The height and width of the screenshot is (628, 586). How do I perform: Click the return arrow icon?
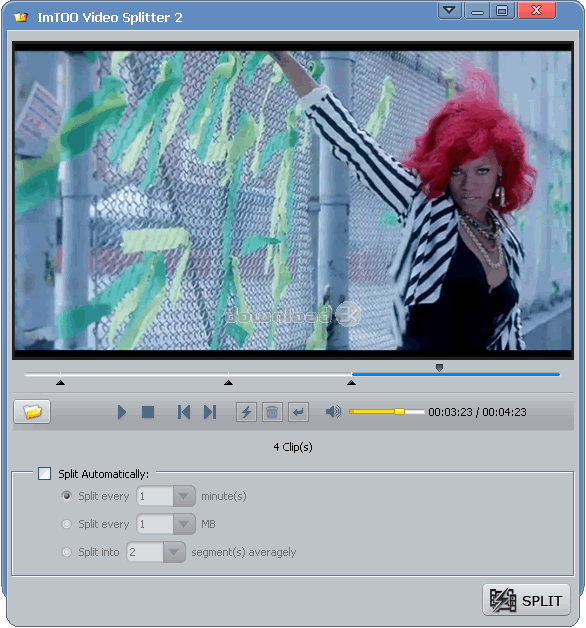click(298, 412)
